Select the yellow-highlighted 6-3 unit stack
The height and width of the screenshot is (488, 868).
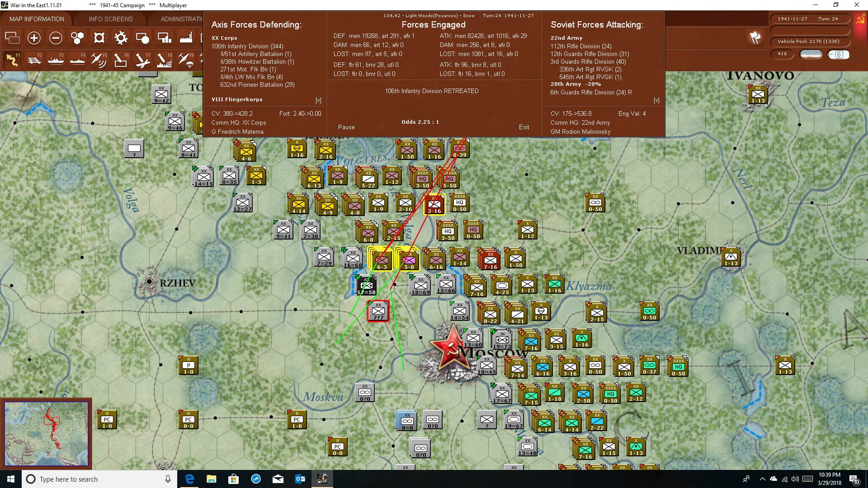pyautogui.click(x=381, y=259)
